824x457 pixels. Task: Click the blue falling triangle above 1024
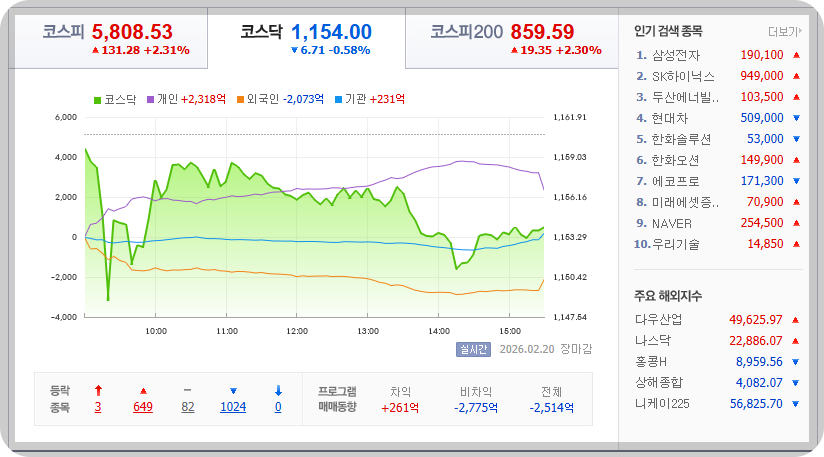(x=233, y=391)
